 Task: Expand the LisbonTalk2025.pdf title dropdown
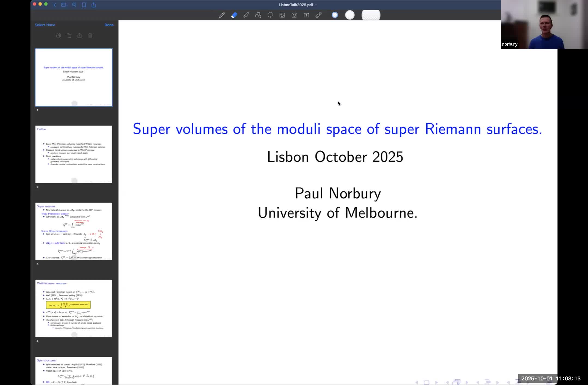[316, 5]
